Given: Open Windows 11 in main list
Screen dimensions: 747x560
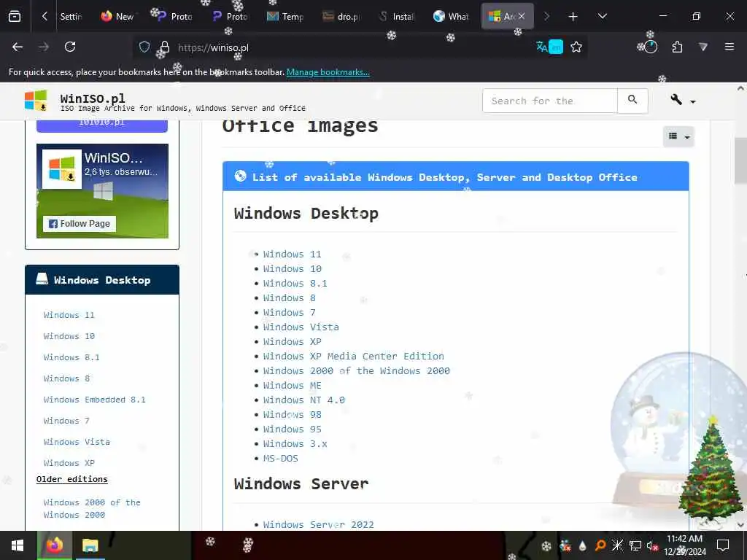Looking at the screenshot, I should click(x=292, y=254).
